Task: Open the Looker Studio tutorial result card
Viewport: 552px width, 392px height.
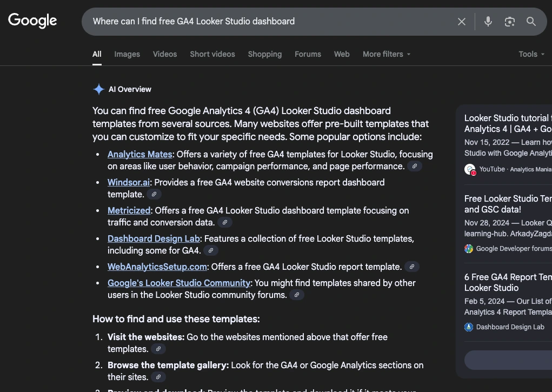Action: [508, 144]
